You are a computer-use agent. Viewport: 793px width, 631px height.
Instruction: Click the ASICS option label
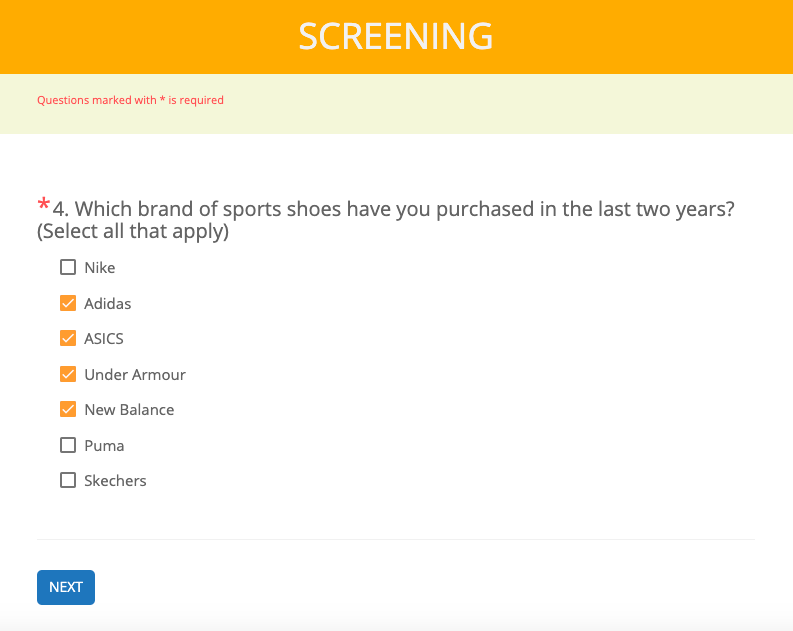tap(104, 338)
